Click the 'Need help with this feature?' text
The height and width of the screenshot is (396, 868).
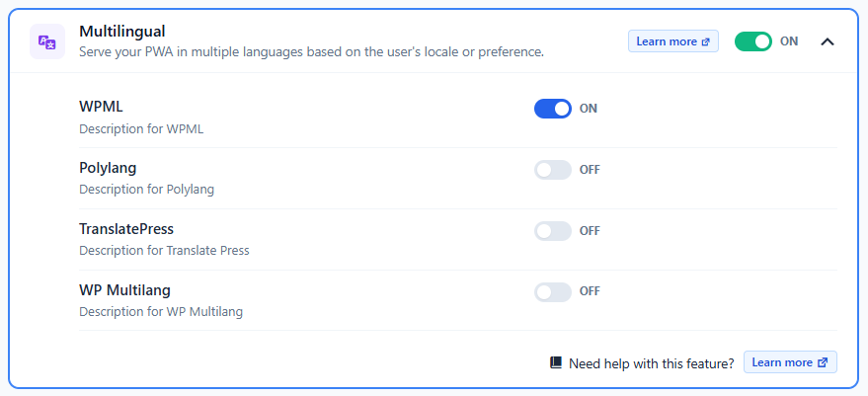tap(652, 363)
